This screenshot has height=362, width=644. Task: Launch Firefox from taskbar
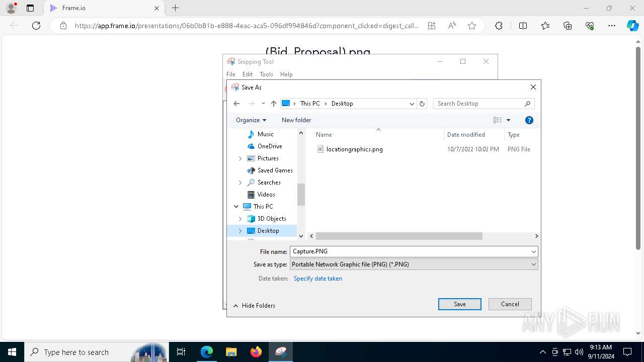click(x=256, y=352)
